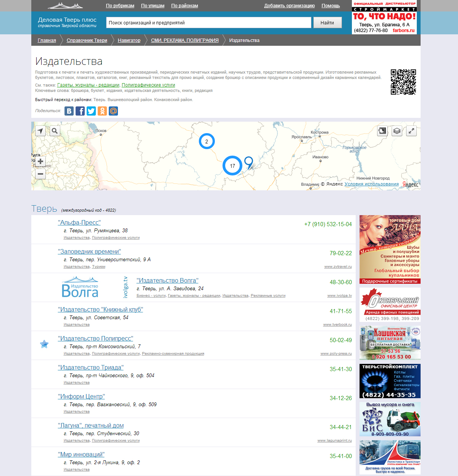Image resolution: width=458 pixels, height=476 pixels.
Task: Go to 'Справочник Твери' breadcrumb
Action: [x=87, y=40]
